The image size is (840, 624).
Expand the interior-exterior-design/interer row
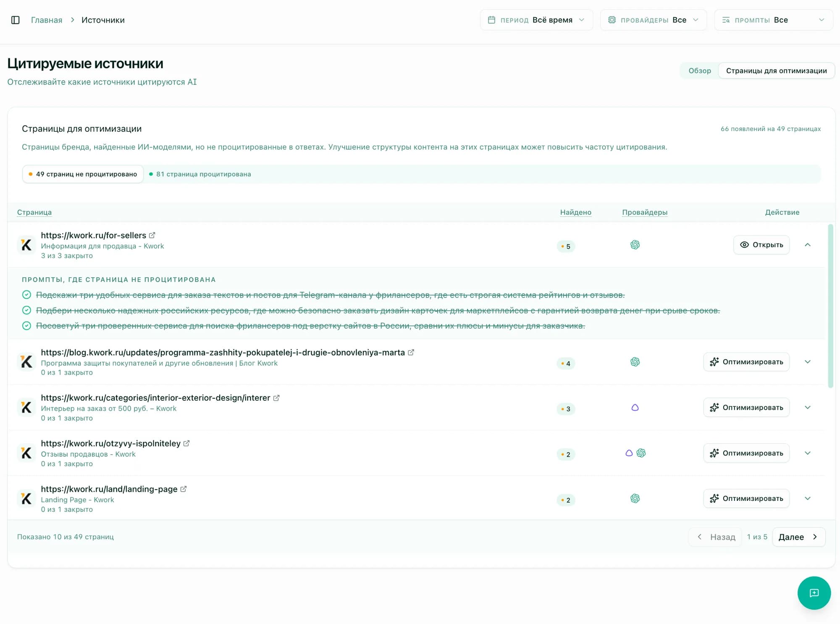[x=808, y=408]
